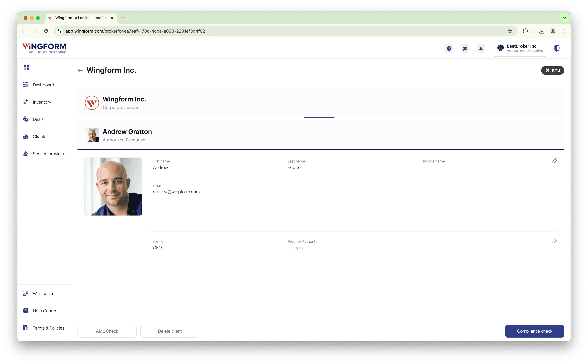Expand the BestBroker Inc account switcher

(x=520, y=48)
